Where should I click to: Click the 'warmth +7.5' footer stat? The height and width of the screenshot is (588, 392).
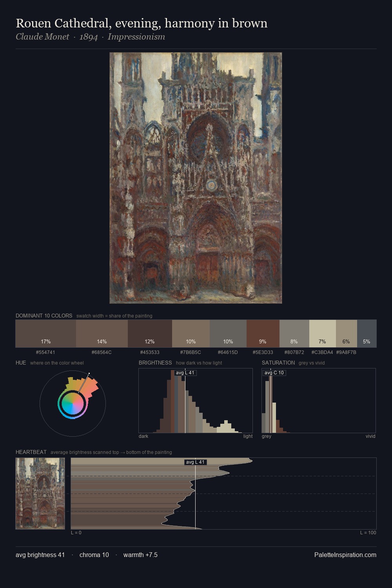tap(140, 555)
